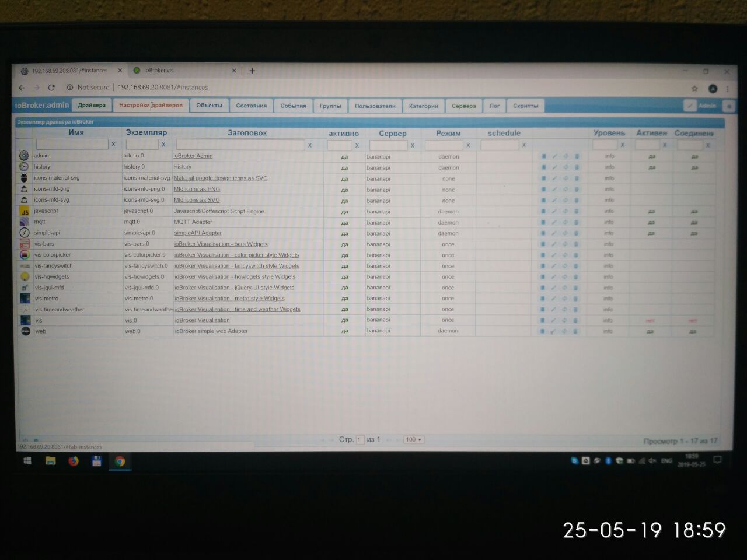The height and width of the screenshot is (560, 747).
Task: Click the yellow JS javascript adapter icon
Action: [25, 211]
